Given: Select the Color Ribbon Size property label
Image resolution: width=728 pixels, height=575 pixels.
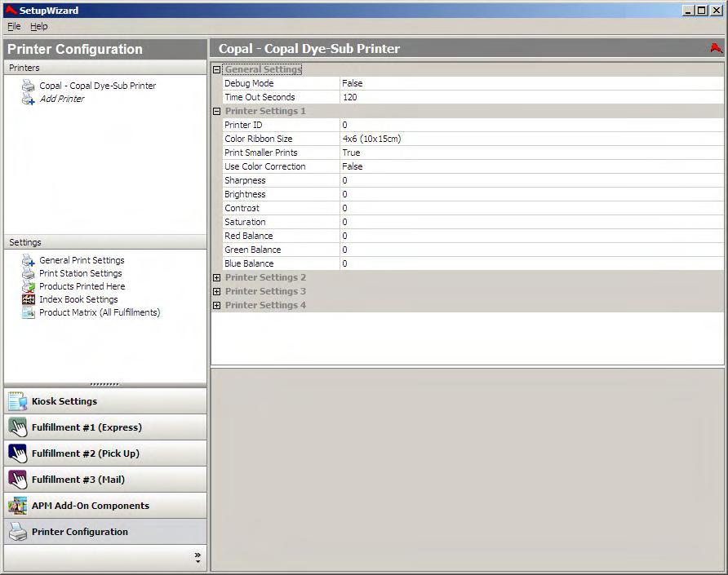Looking at the screenshot, I should click(258, 139).
